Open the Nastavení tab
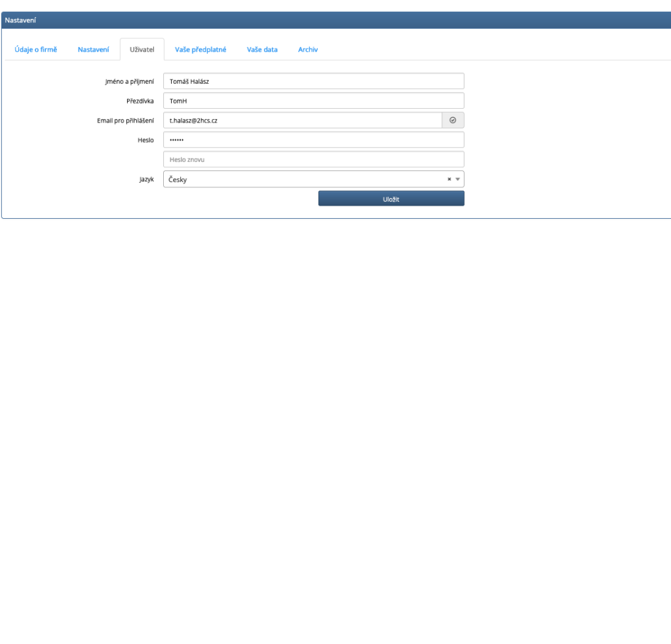The width and height of the screenshot is (671, 644). tap(93, 50)
